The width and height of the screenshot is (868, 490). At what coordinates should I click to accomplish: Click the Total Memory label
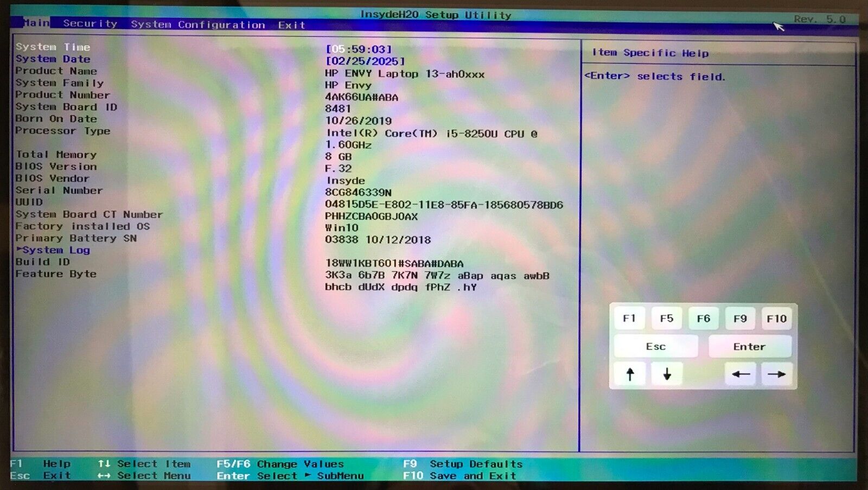point(56,155)
